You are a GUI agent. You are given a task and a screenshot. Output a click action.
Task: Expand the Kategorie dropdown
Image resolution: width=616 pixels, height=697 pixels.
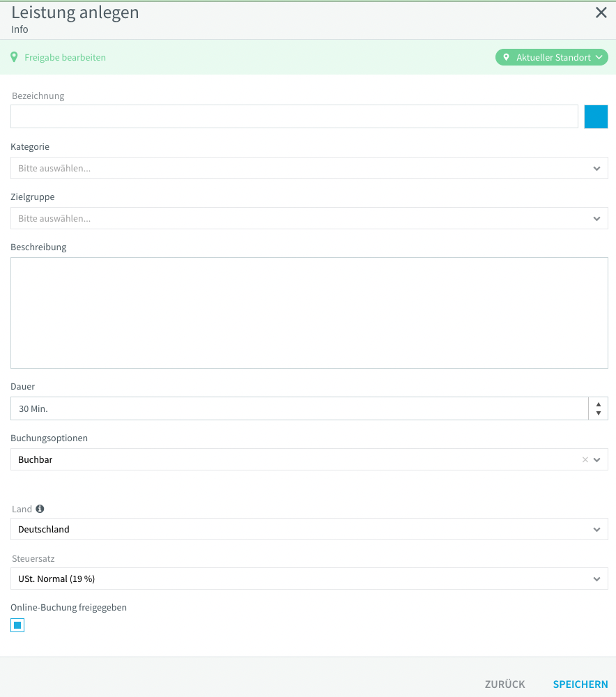pyautogui.click(x=309, y=168)
